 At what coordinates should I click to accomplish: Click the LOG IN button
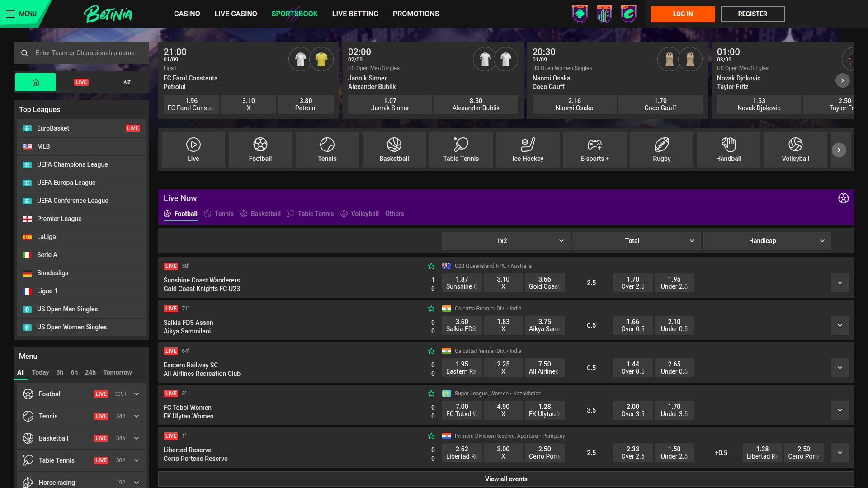coord(683,14)
